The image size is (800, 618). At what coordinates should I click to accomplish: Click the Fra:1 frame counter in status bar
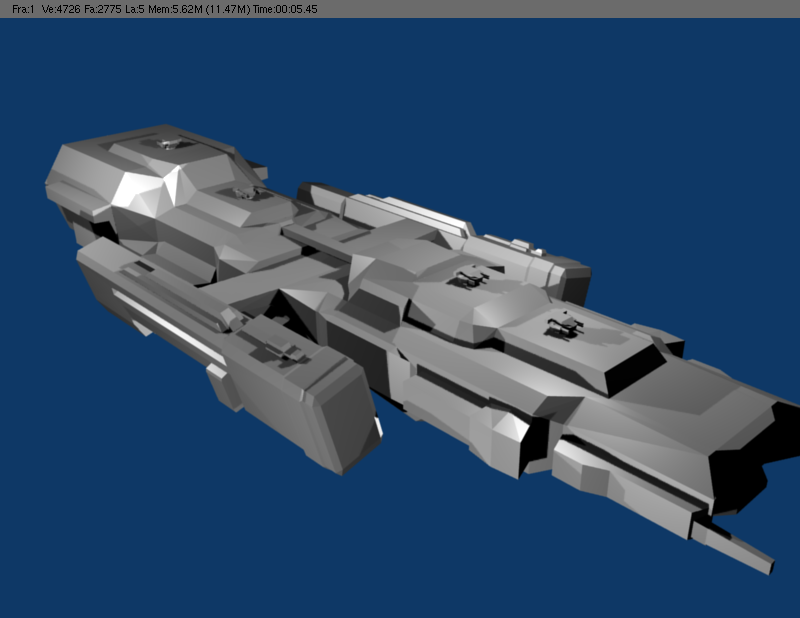(x=22, y=8)
